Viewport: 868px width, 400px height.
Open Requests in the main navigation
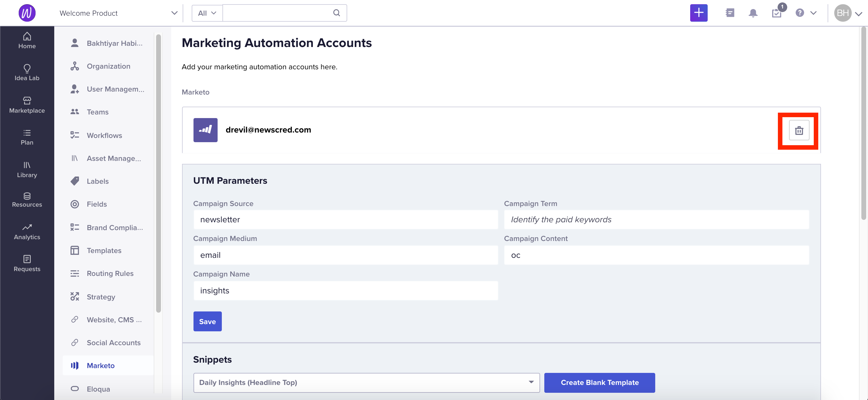[x=27, y=263]
